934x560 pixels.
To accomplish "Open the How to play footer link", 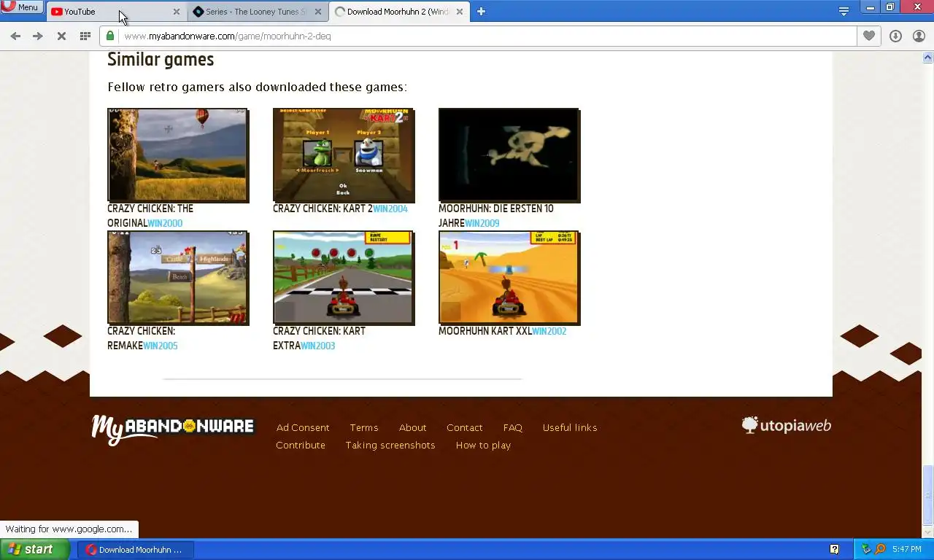I will pos(483,446).
